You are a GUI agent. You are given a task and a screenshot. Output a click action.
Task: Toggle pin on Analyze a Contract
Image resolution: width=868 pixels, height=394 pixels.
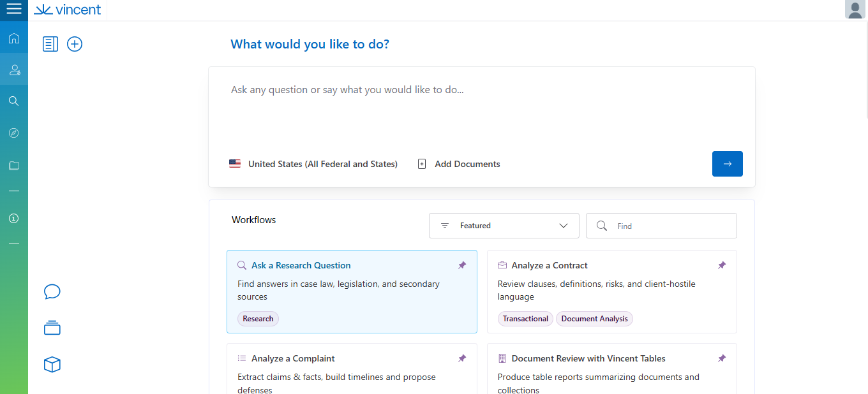click(722, 265)
